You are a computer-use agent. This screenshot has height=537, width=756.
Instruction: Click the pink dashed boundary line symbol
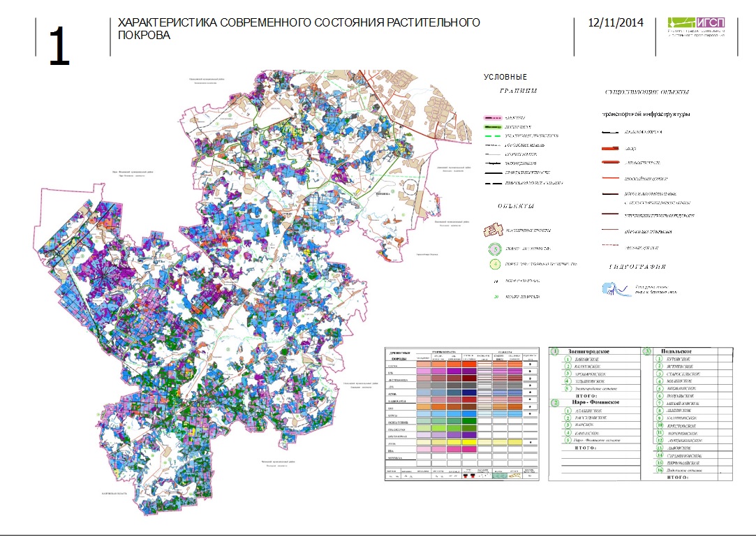click(x=493, y=118)
